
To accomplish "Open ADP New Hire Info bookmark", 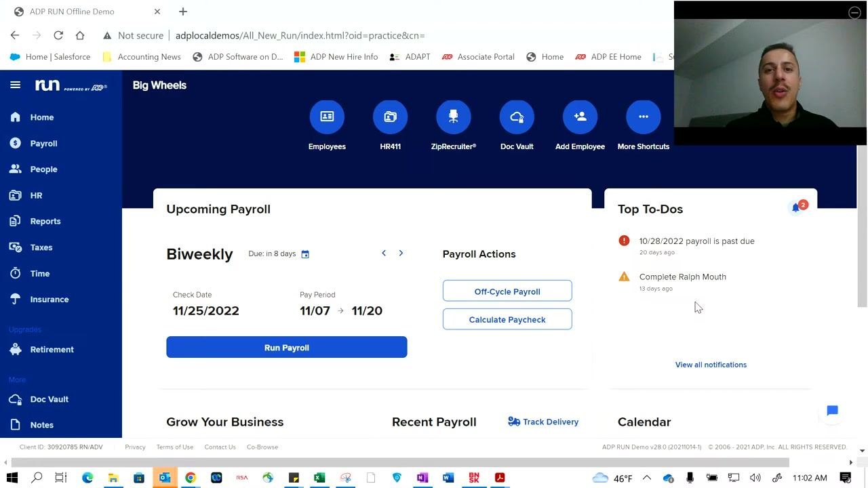I will coord(336,57).
